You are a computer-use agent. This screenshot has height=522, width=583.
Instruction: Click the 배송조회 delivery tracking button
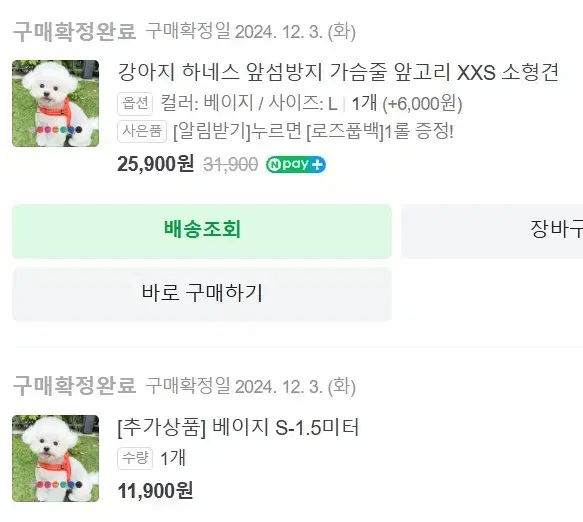point(202,231)
